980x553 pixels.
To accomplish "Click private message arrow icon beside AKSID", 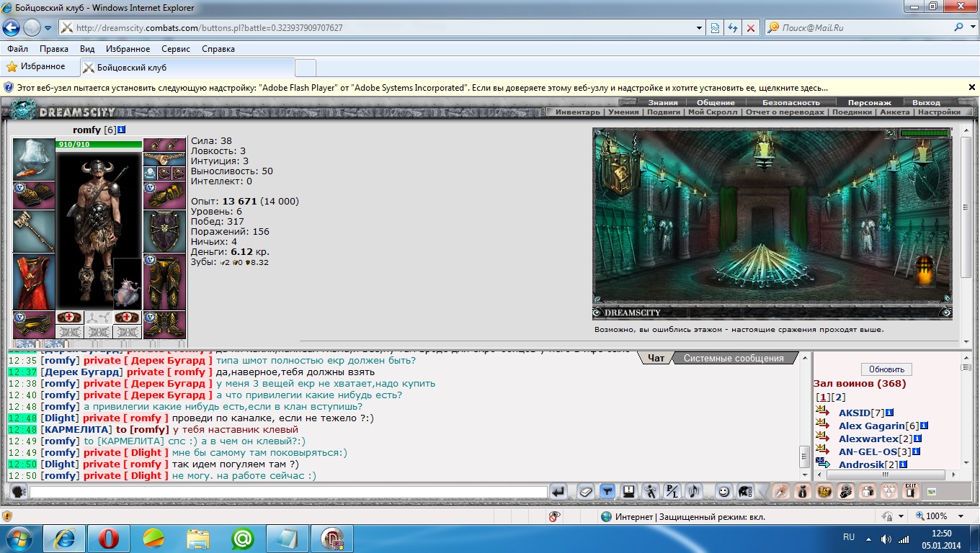I will [x=822, y=411].
